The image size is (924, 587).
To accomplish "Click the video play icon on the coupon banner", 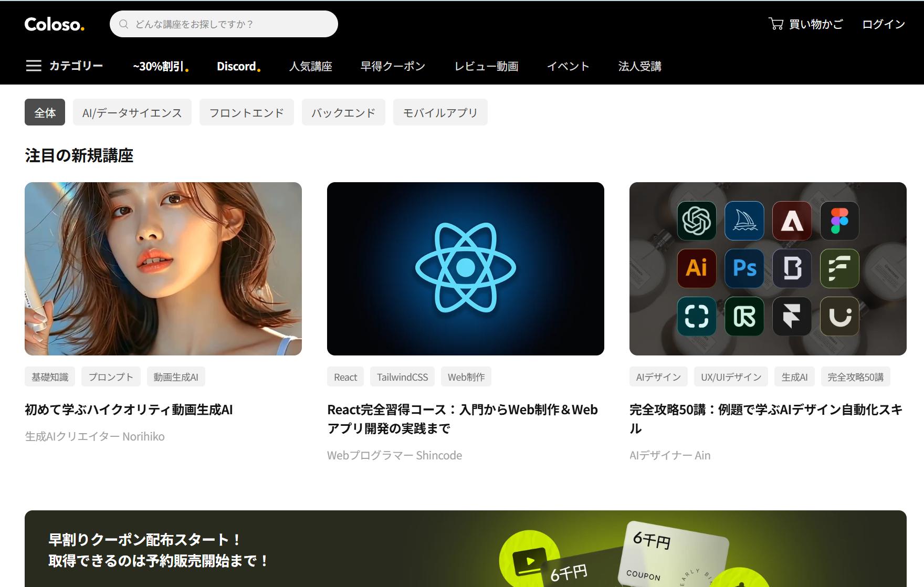I will [x=529, y=562].
